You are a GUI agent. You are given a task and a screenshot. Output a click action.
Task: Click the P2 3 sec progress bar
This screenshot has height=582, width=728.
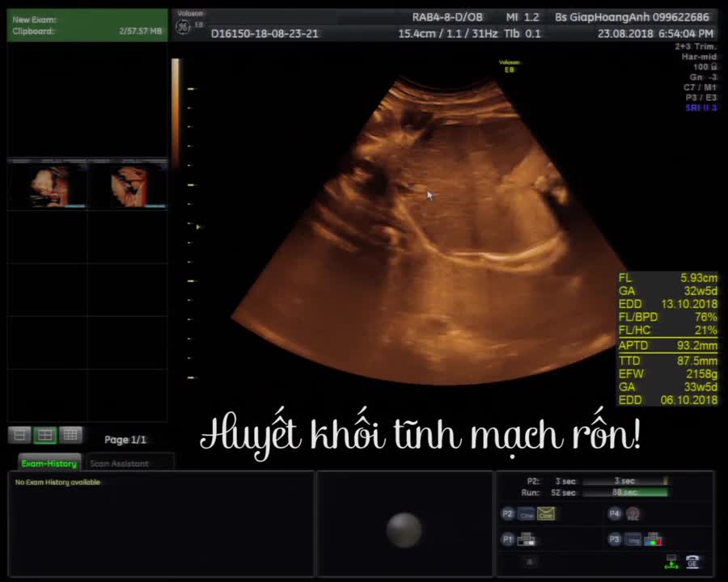[625, 481]
